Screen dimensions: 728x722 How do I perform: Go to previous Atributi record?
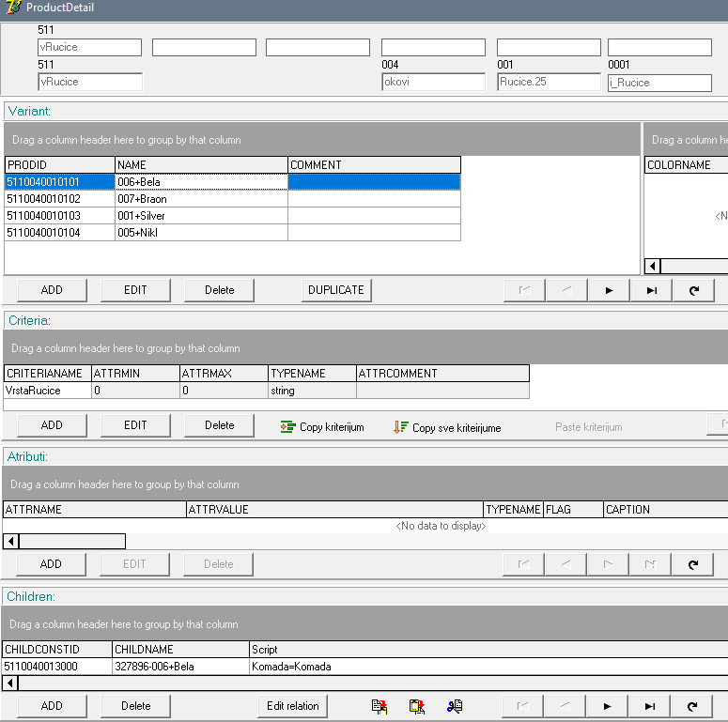pos(565,564)
